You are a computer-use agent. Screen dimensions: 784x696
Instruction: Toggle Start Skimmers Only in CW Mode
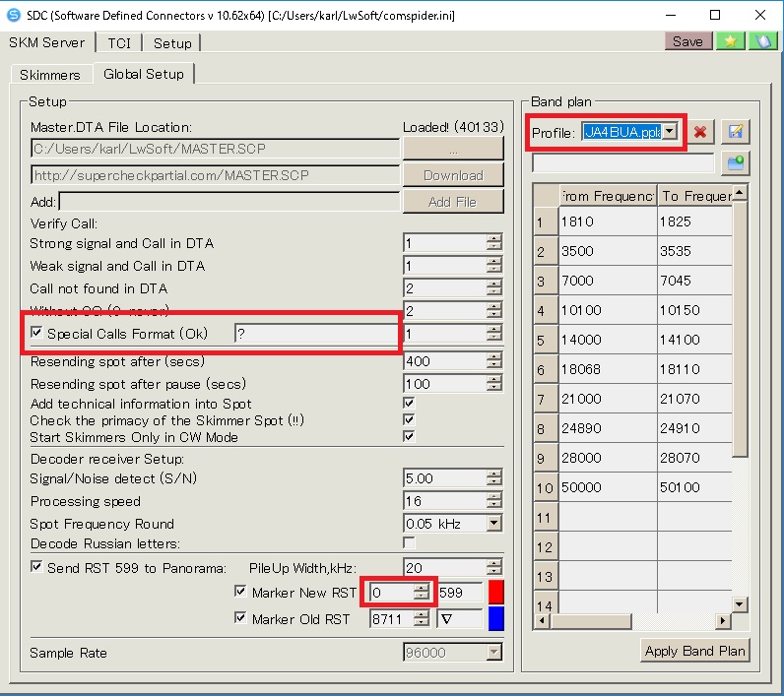coord(409,437)
